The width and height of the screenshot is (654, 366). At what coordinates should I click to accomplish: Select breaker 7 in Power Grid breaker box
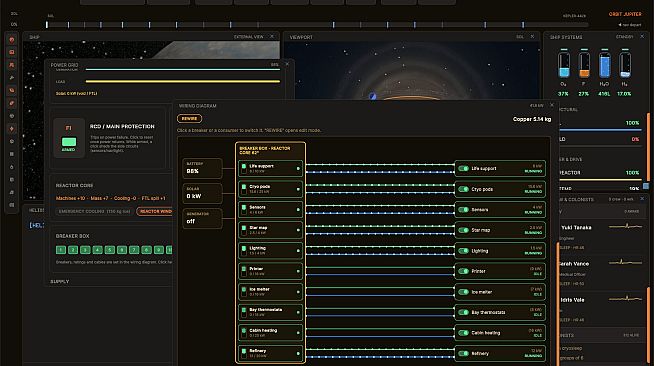pos(134,250)
